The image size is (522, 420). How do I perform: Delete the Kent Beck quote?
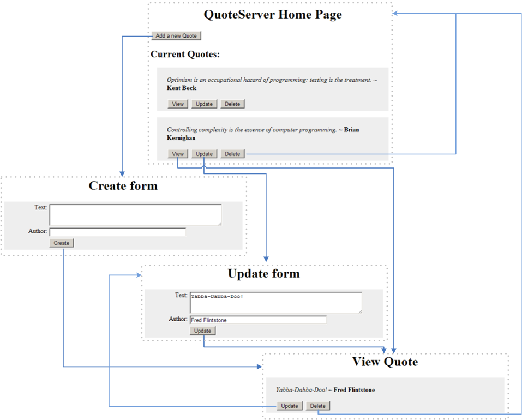coord(232,104)
